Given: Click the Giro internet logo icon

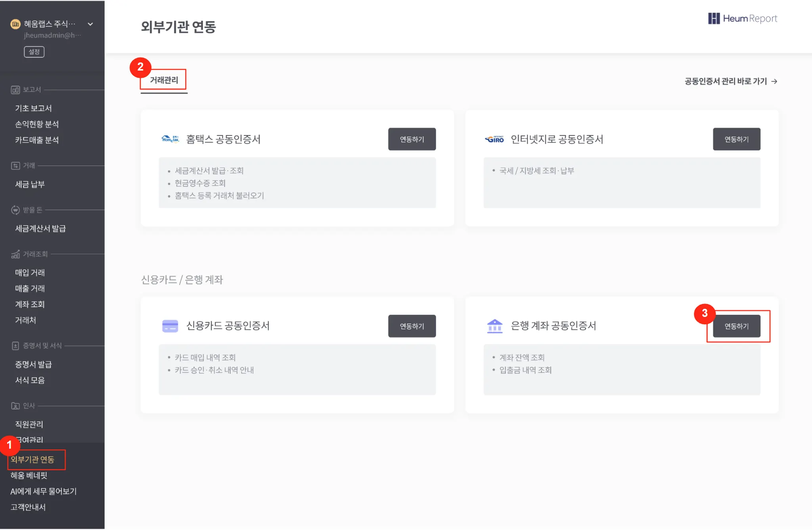Looking at the screenshot, I should [494, 139].
